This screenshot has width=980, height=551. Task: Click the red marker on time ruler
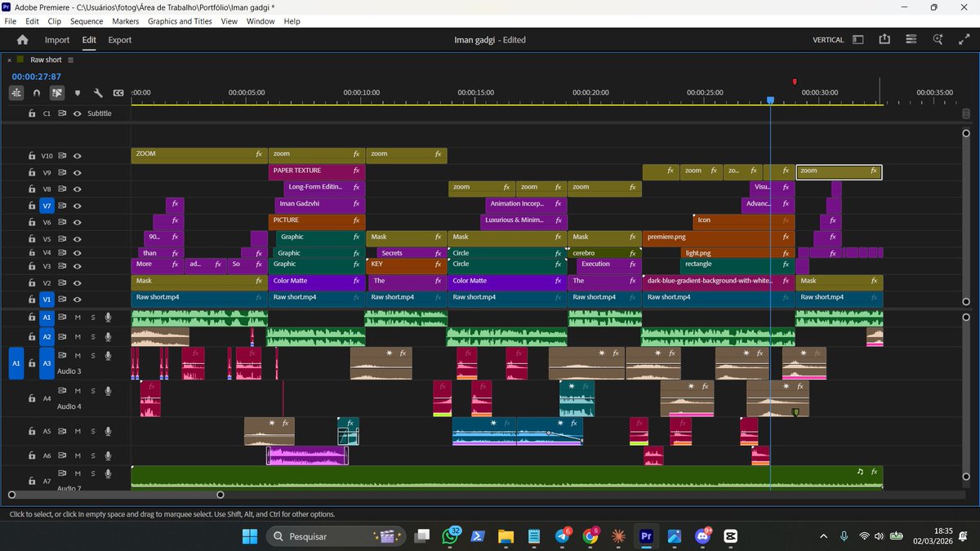click(795, 82)
